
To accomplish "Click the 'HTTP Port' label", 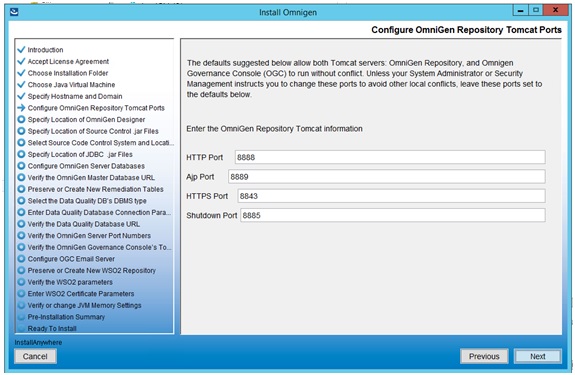I will click(x=205, y=157).
